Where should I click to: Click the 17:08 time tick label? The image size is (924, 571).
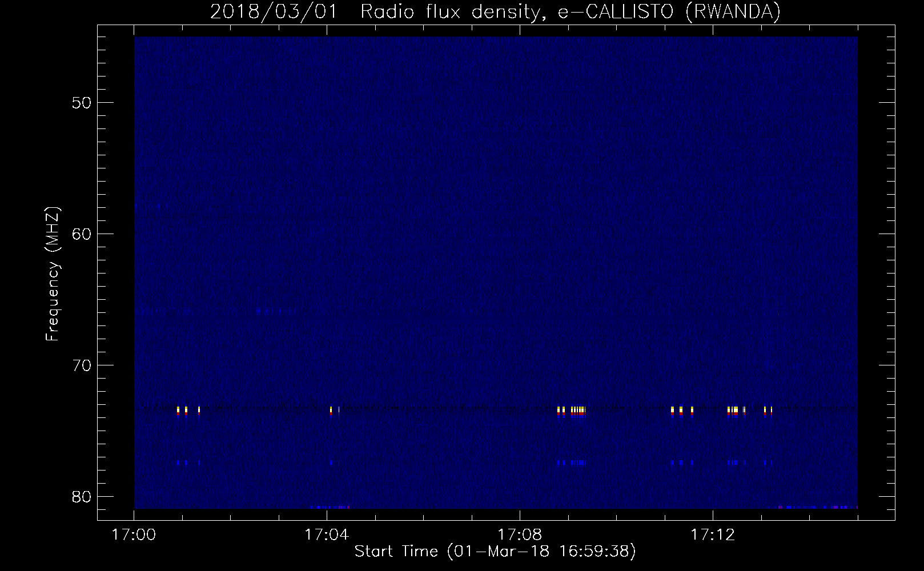(520, 535)
